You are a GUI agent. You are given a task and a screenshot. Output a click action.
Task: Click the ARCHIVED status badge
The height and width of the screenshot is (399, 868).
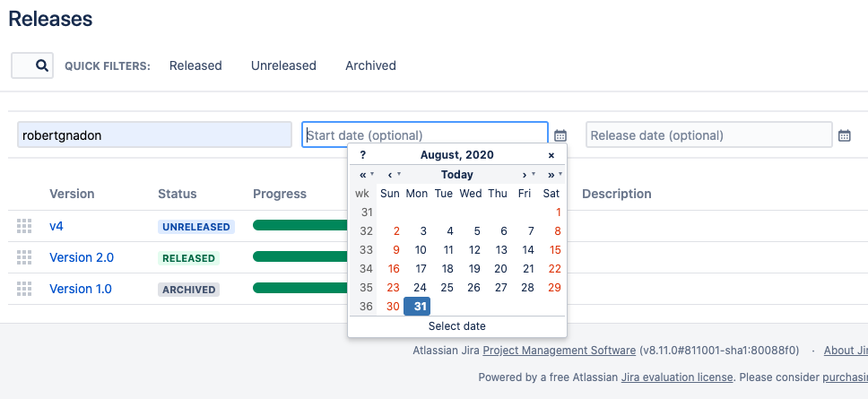pos(188,290)
